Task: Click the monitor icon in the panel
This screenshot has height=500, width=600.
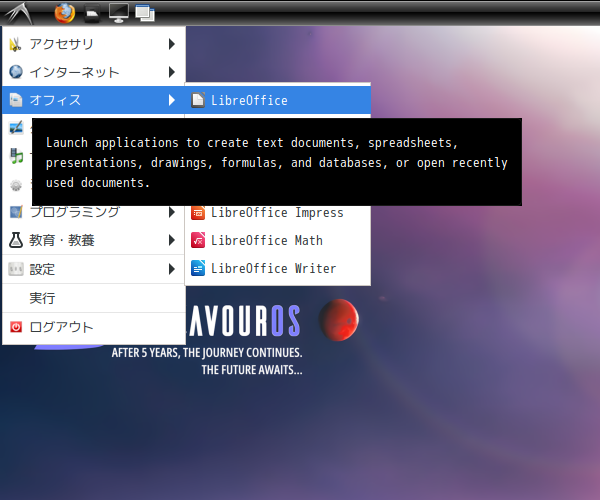Action: (119, 13)
